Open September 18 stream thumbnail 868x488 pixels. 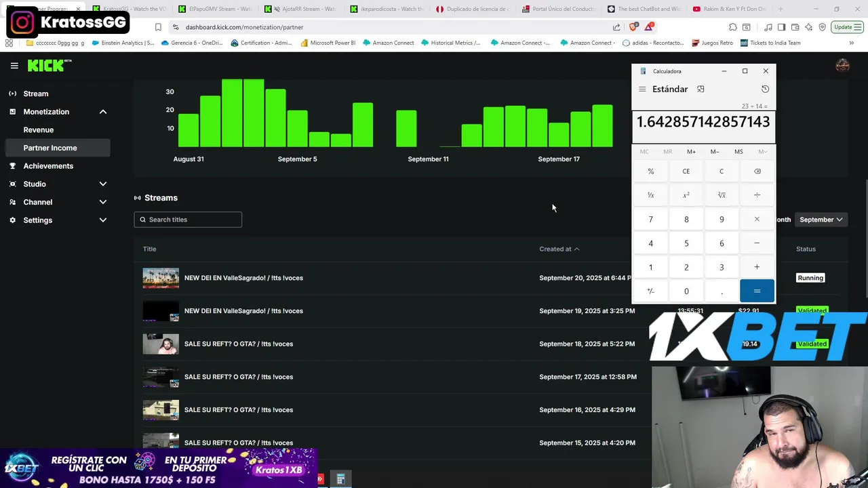pyautogui.click(x=161, y=344)
